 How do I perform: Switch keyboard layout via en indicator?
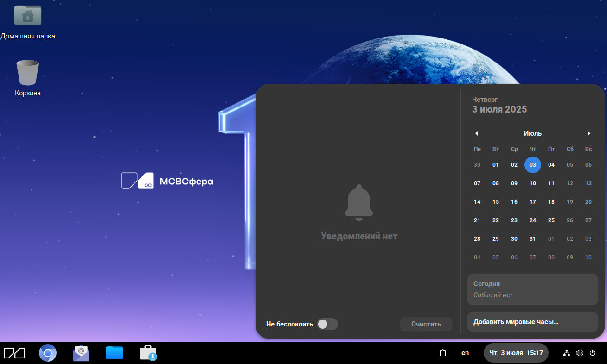pyautogui.click(x=465, y=353)
